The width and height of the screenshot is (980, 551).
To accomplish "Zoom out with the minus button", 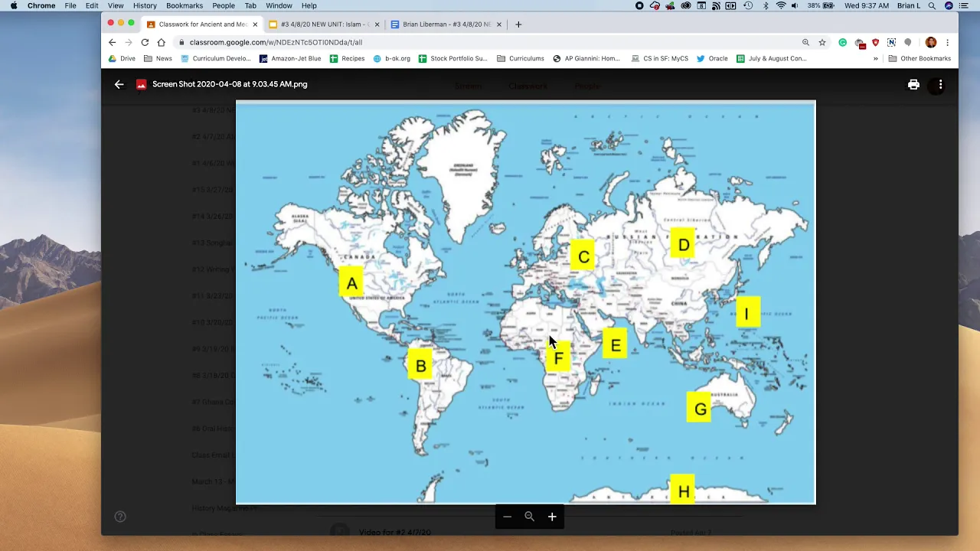I will pos(507,517).
